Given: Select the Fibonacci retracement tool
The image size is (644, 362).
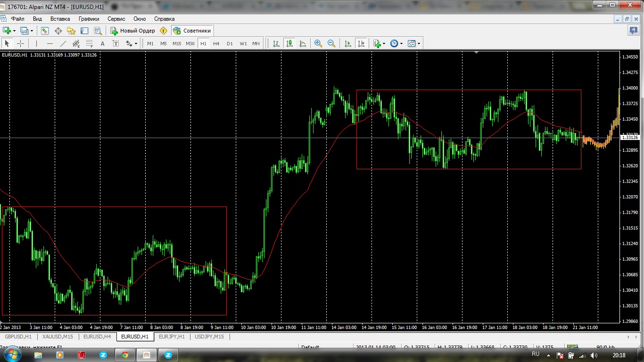Looking at the screenshot, I should coord(90,43).
